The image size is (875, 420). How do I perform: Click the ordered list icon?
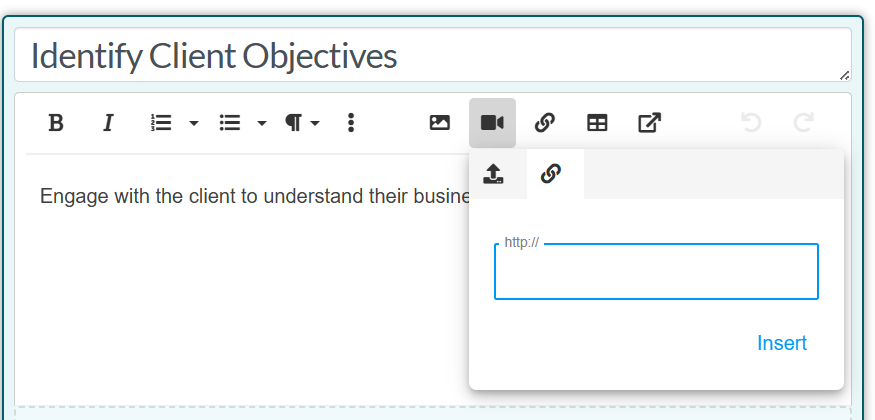(x=161, y=123)
